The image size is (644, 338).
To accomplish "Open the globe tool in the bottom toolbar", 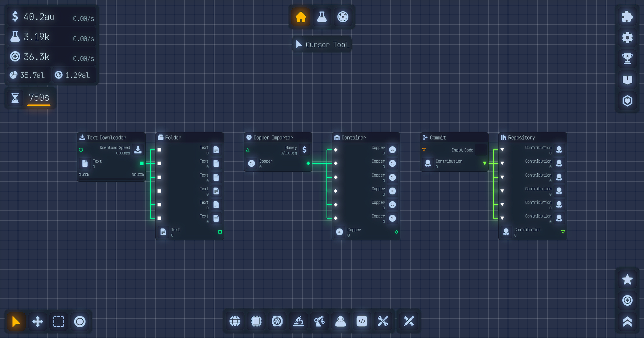I will [x=235, y=321].
